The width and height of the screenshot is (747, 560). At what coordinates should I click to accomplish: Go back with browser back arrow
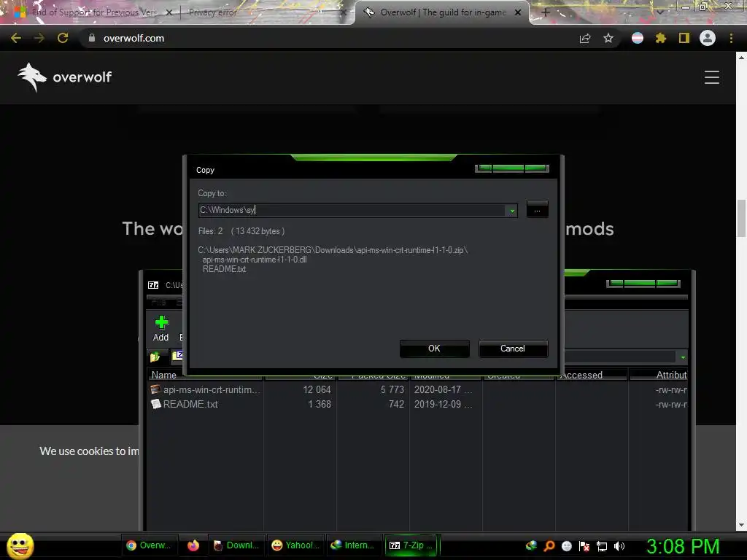coord(16,38)
